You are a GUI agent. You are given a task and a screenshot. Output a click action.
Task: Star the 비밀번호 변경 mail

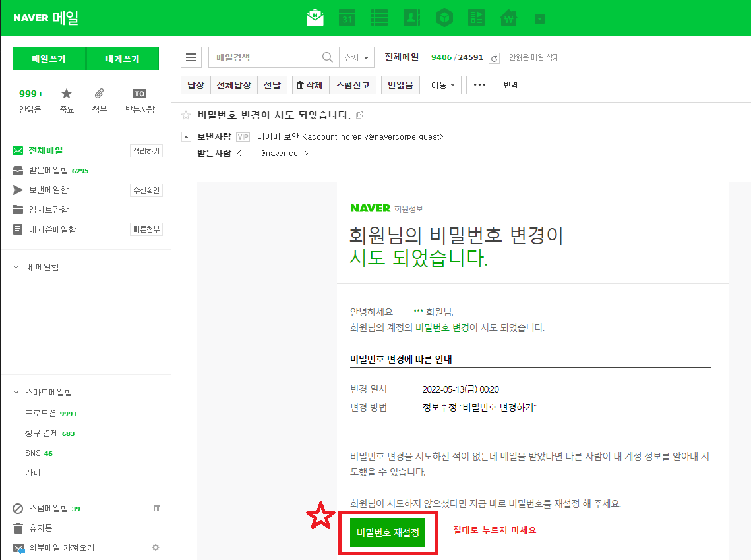186,115
